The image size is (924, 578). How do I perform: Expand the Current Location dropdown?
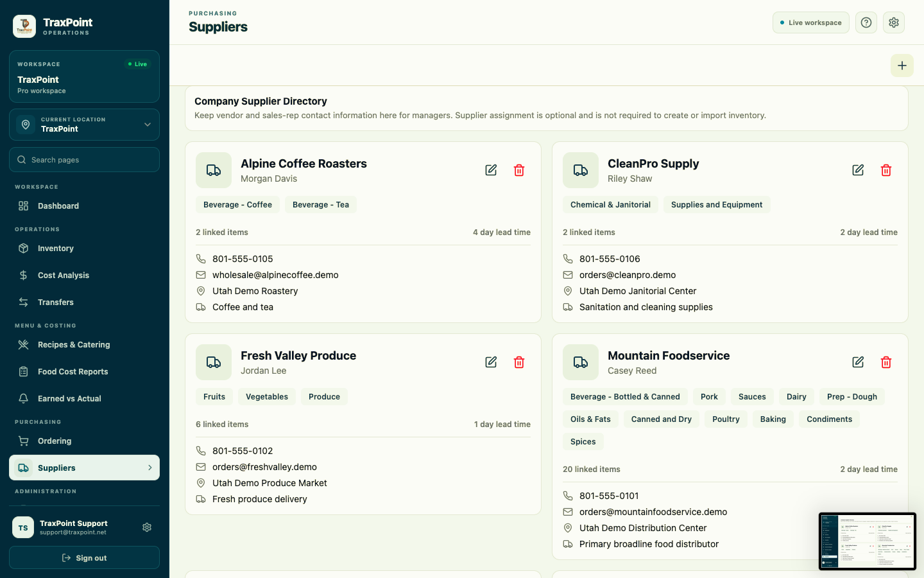(84, 125)
